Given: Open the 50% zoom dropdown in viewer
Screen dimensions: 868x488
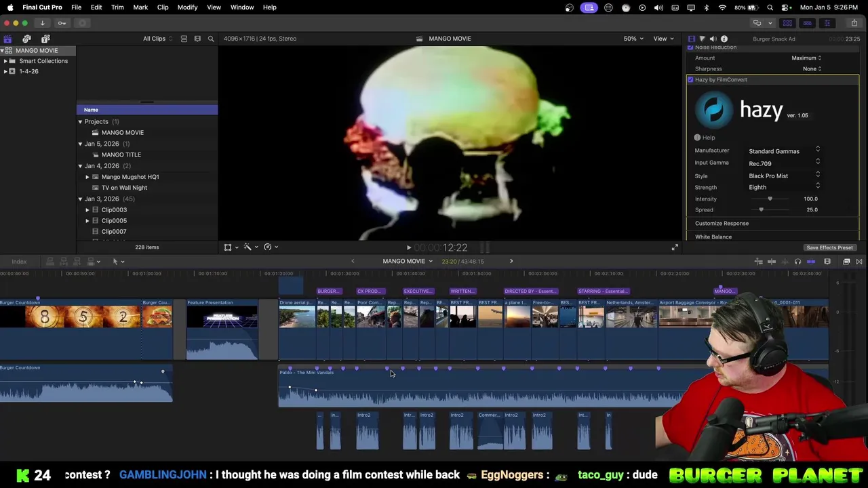Looking at the screenshot, I should click(633, 39).
